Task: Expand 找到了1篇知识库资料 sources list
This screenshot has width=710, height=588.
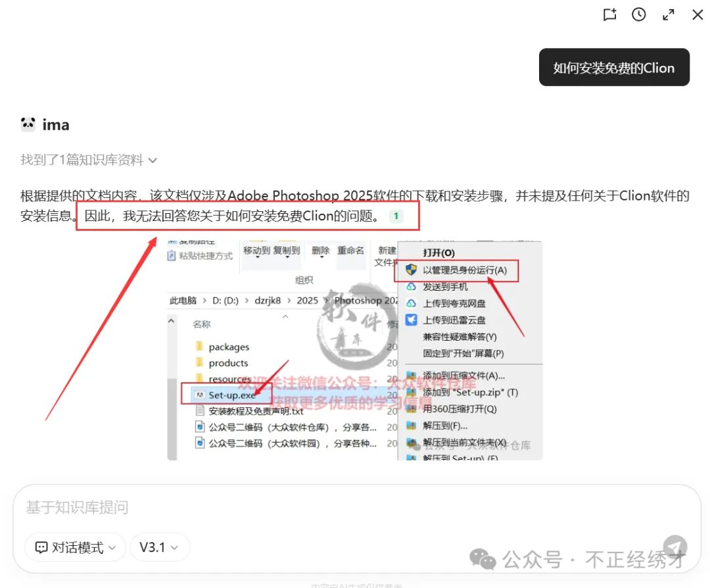Action: 89,160
